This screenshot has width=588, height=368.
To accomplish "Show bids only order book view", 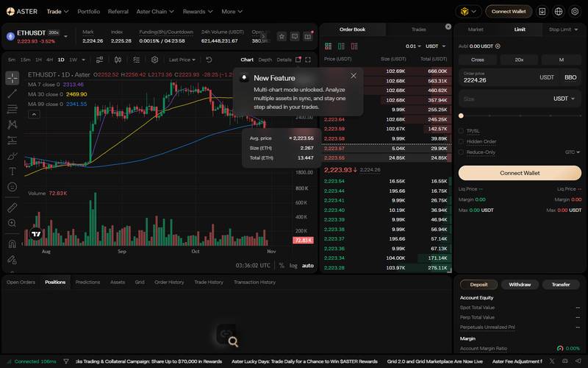I will pyautogui.click(x=341, y=46).
